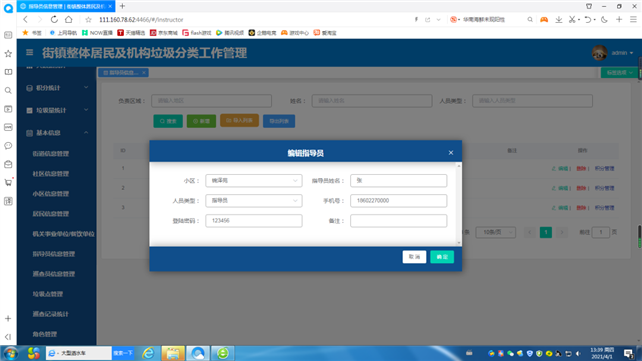Click the dialog scrollbar down arrow
The height and width of the screenshot is (361, 642).
(x=459, y=243)
